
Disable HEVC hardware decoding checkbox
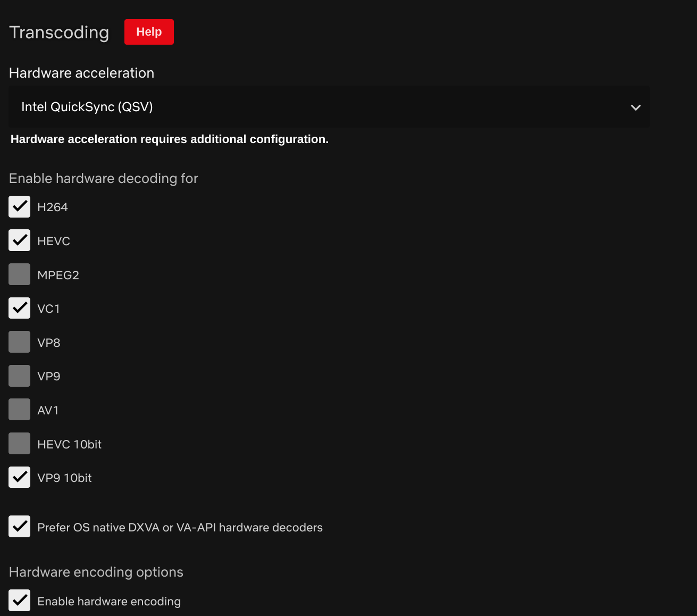pyautogui.click(x=20, y=240)
